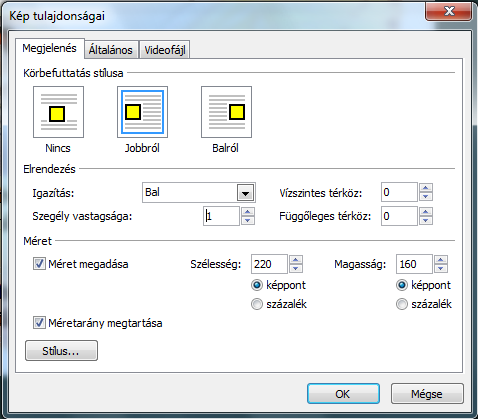478x419 pixels.
Task: Uncheck Méretarány megtartása checkbox
Action: pos(39,323)
